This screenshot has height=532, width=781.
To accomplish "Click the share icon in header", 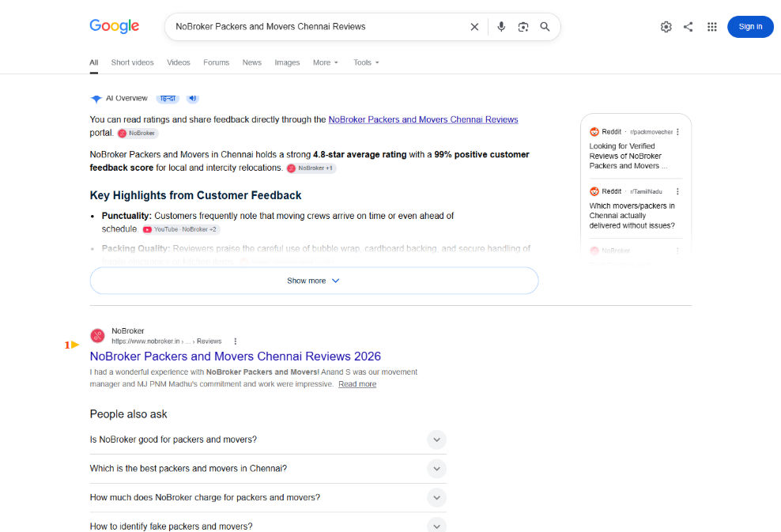I will pos(688,27).
